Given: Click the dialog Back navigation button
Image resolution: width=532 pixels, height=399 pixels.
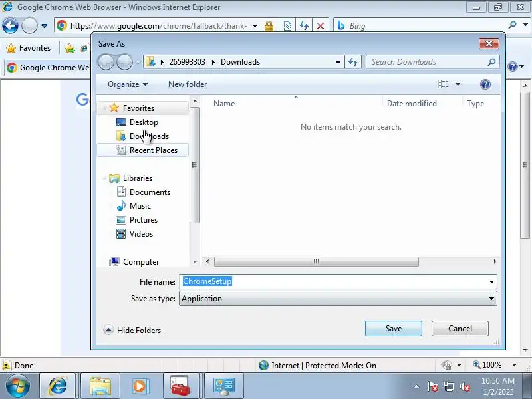Looking at the screenshot, I should tap(106, 62).
